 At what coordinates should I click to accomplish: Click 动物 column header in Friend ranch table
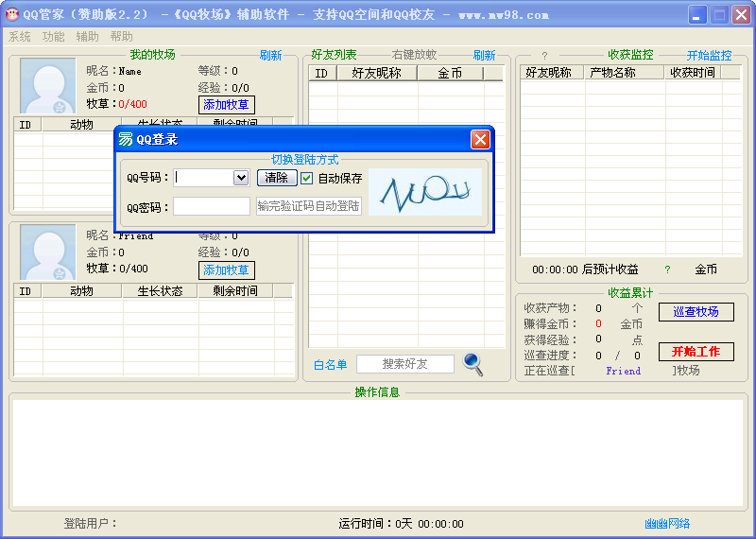(x=81, y=291)
